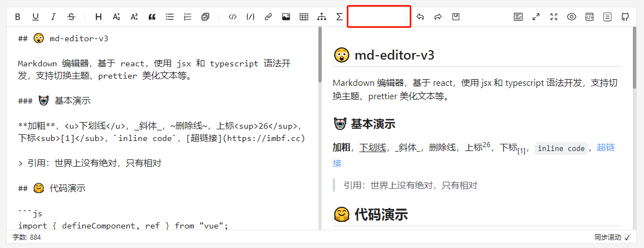This screenshot has width=644, height=248.
Task: Redo the last undone edit
Action: pyautogui.click(x=438, y=17)
